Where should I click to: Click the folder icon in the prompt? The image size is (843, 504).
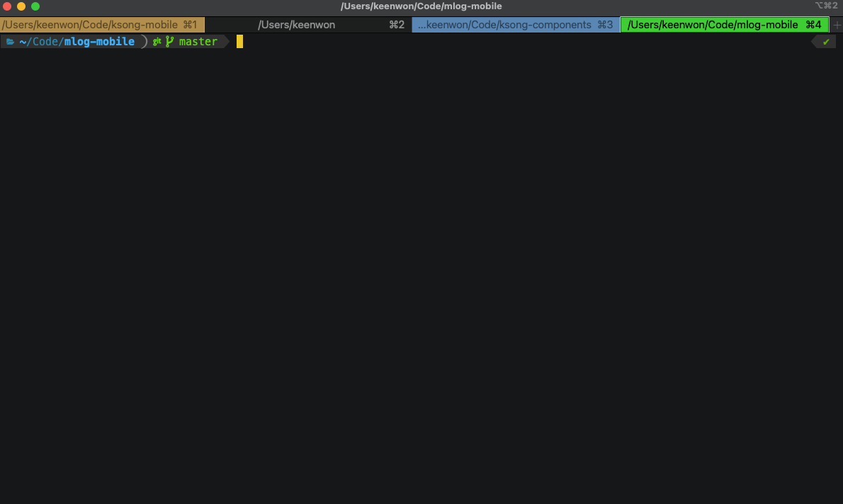click(10, 42)
